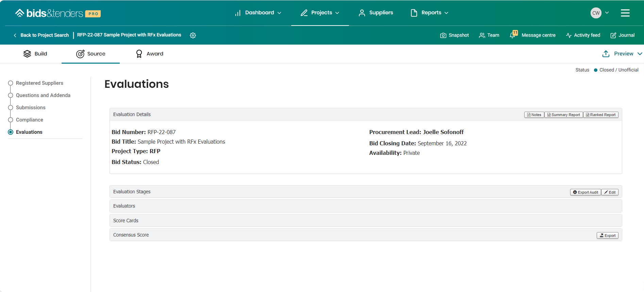Screen dimensions: 644x292
Task: Click the Export Audit button
Action: point(585,192)
